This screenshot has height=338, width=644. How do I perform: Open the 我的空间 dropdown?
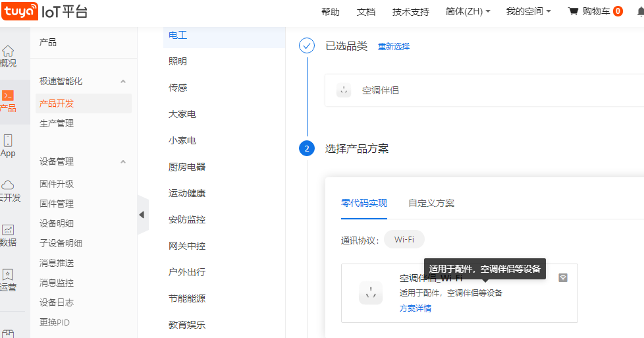(528, 11)
